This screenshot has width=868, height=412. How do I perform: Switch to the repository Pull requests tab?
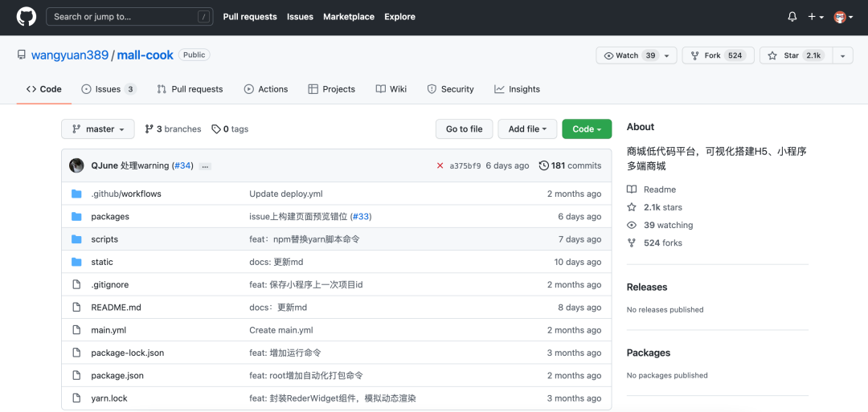(190, 89)
